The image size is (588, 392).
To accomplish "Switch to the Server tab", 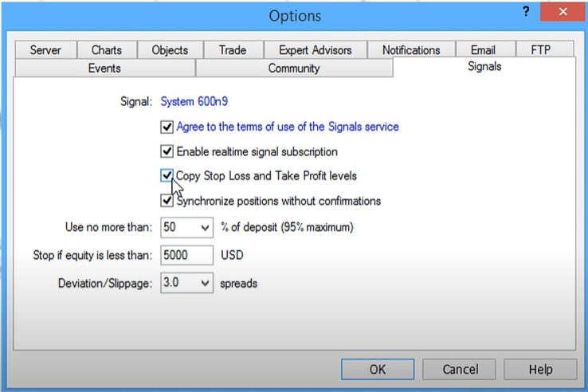I will pos(45,50).
